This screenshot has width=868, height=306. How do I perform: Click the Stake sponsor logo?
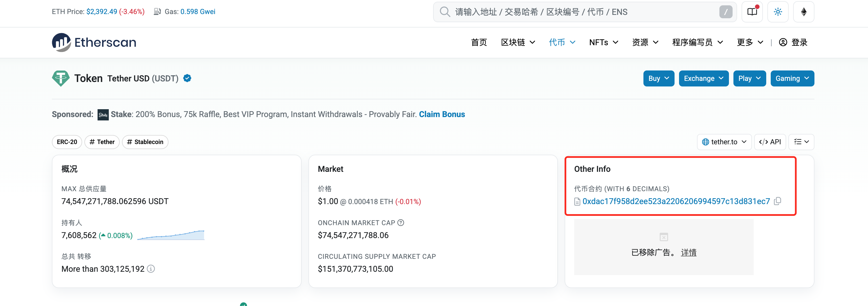pos(103,115)
